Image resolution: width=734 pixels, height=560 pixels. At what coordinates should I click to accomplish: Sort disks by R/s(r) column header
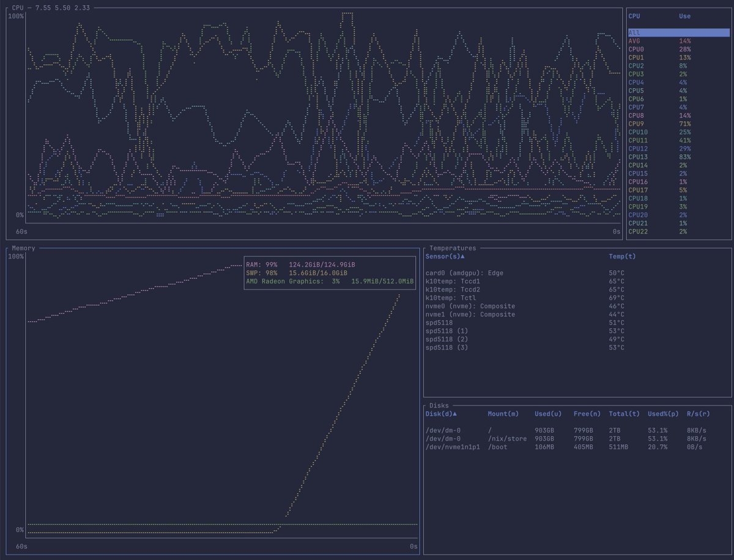click(699, 414)
